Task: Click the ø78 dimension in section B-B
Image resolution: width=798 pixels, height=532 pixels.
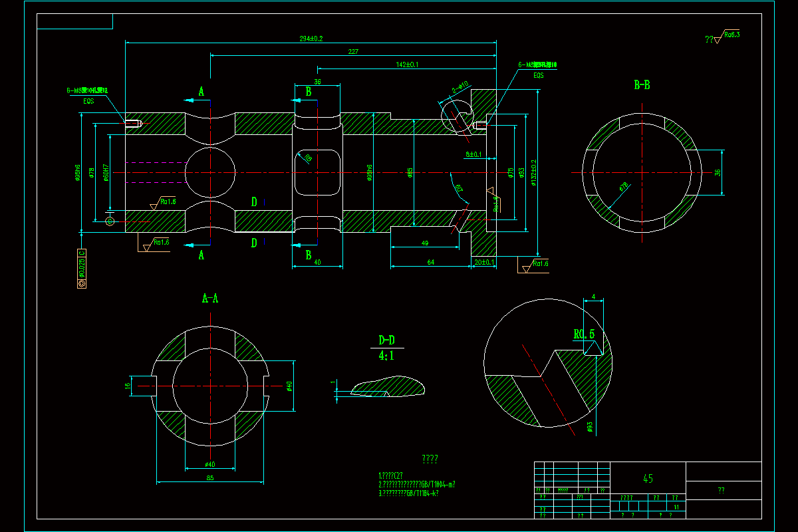Action: coord(624,188)
